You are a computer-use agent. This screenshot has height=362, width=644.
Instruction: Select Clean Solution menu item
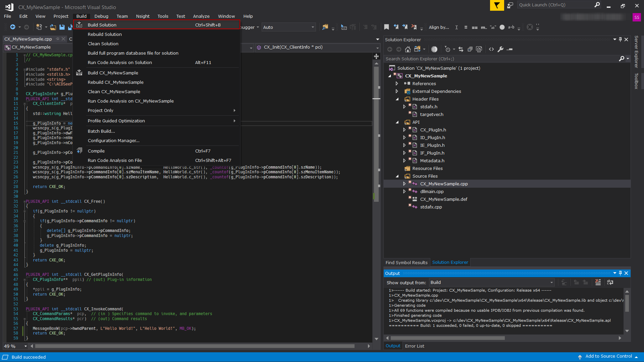(x=156, y=44)
